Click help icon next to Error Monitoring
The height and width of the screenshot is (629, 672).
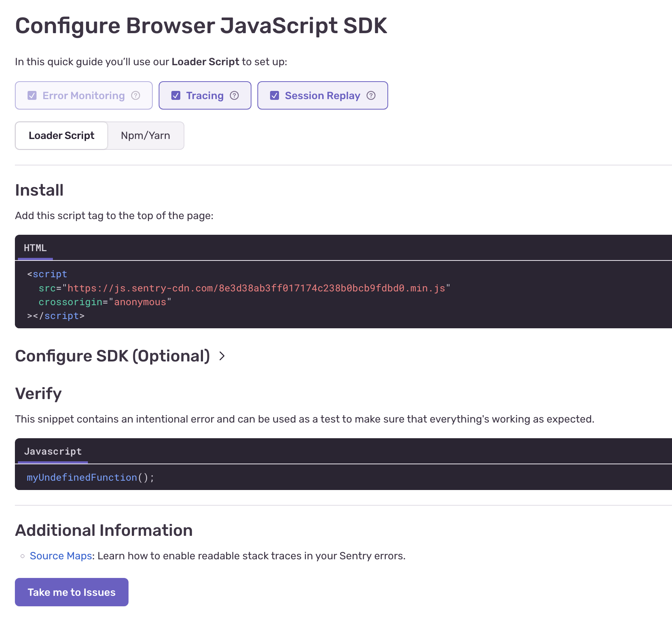[136, 96]
